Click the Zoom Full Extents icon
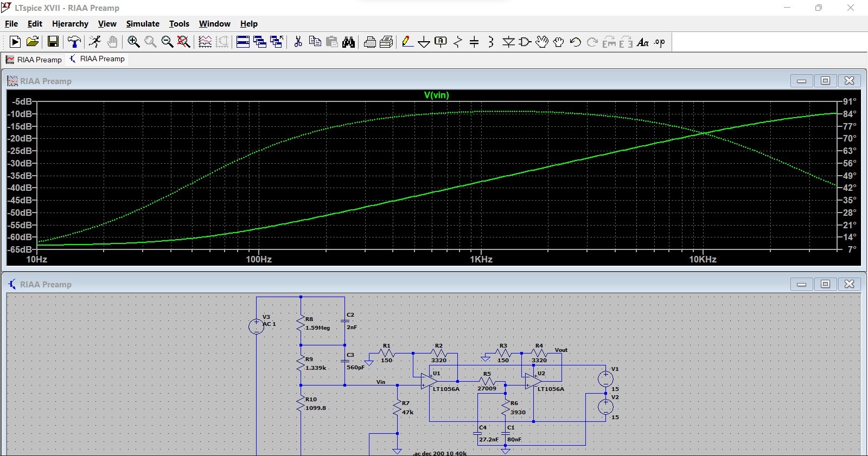 pos(184,42)
